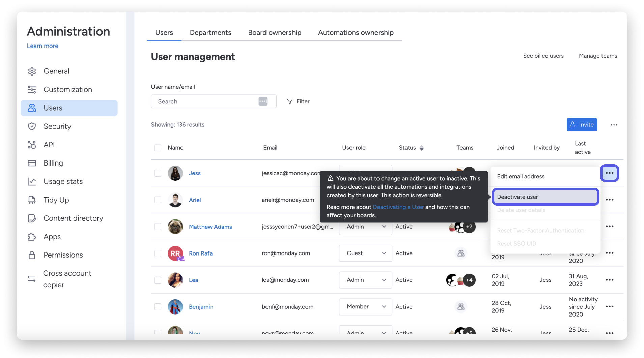Check the box for Matthew Adams
The width and height of the screenshot is (644, 358).
coord(158,226)
